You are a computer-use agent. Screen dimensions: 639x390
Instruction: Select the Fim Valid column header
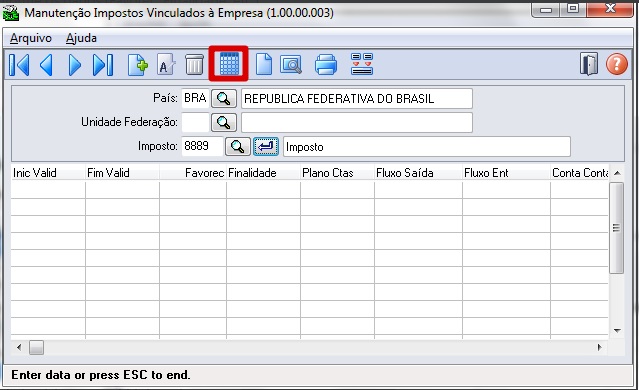coord(122,173)
